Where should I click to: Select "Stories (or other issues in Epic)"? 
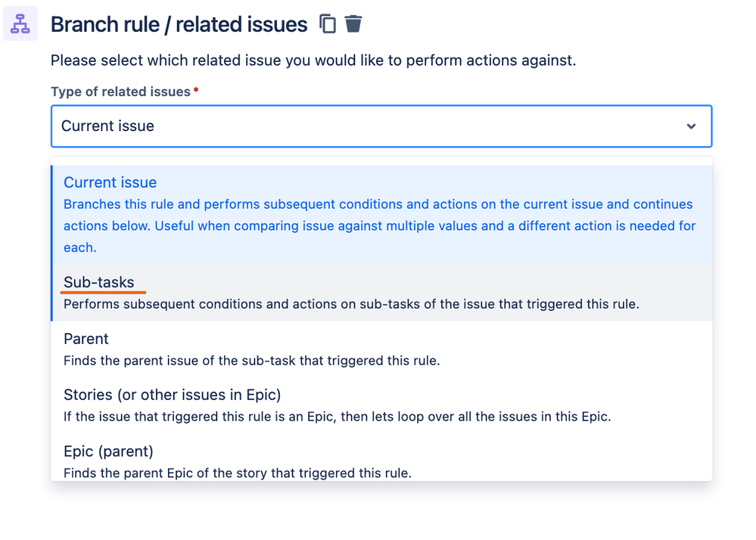[x=172, y=395]
